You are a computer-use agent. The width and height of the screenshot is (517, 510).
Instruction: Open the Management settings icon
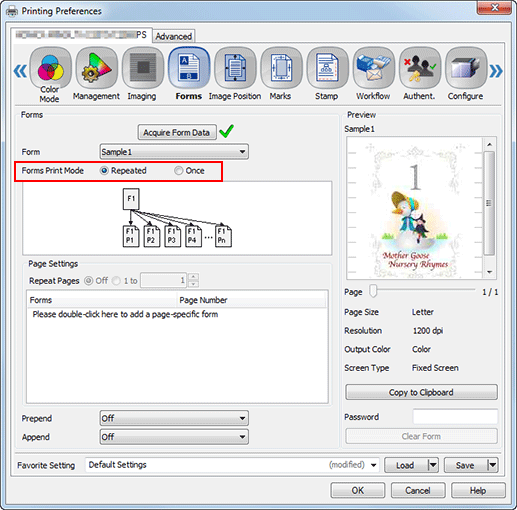pos(96,68)
